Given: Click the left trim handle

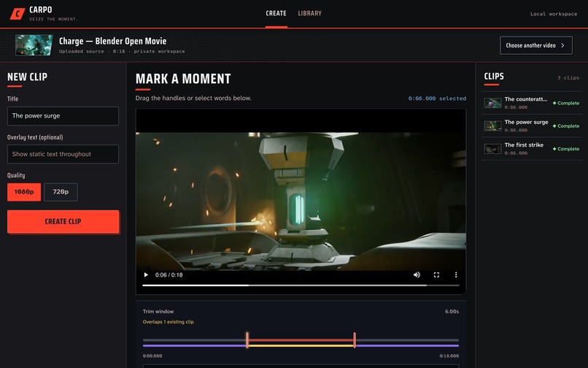Looking at the screenshot, I should pyautogui.click(x=247, y=340).
